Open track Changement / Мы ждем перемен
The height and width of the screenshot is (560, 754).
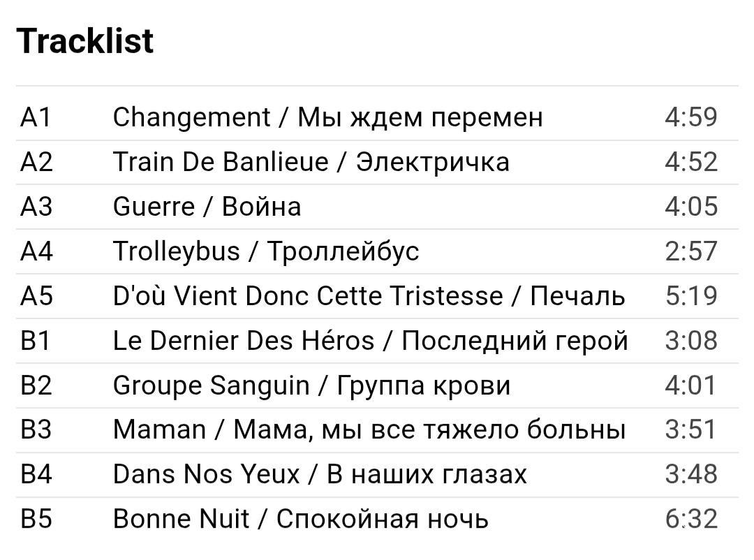pos(327,117)
